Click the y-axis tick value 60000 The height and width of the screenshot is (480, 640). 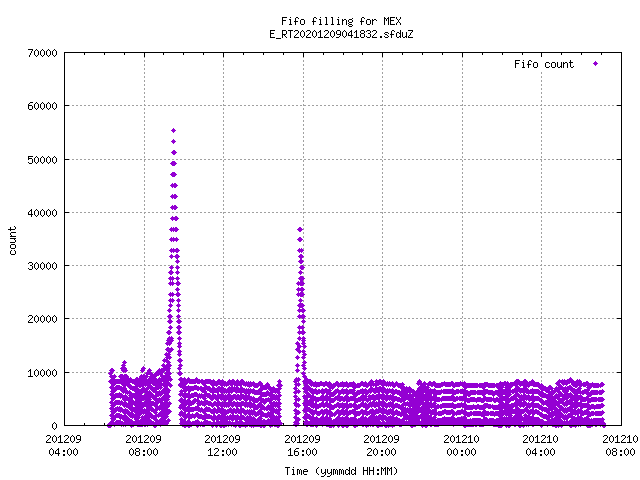[x=42, y=106]
